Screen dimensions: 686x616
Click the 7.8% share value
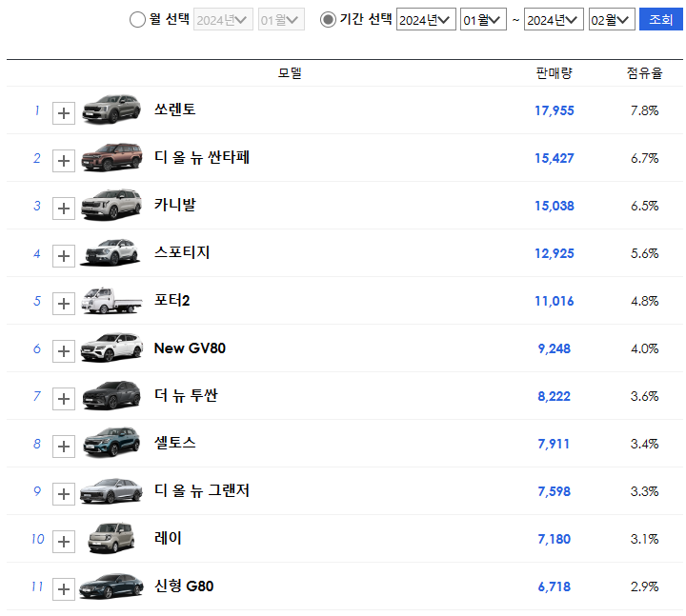click(x=644, y=110)
